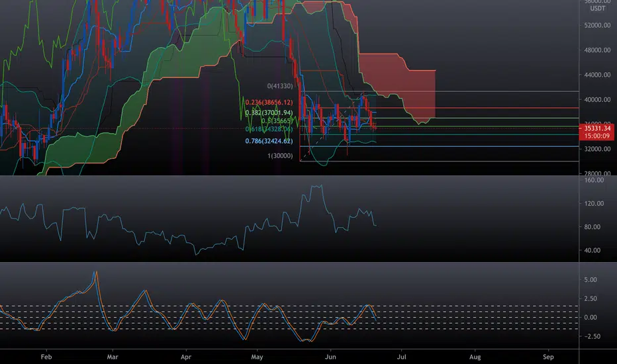Click the Feb label on time axis
The height and width of the screenshot is (364, 617).
coord(46,357)
